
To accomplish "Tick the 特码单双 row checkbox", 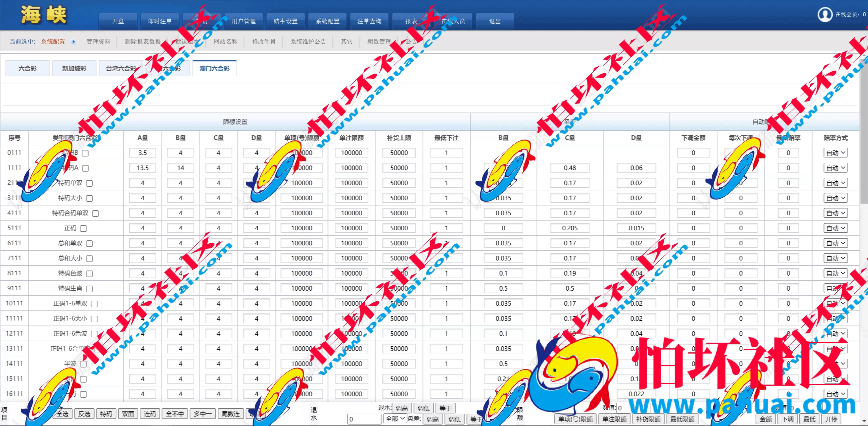I will point(90,183).
